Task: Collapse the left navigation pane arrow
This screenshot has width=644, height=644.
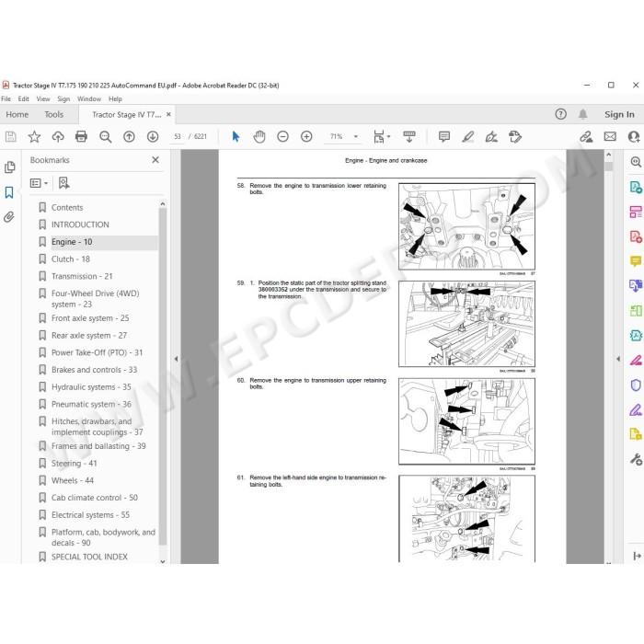Action: coord(176,359)
